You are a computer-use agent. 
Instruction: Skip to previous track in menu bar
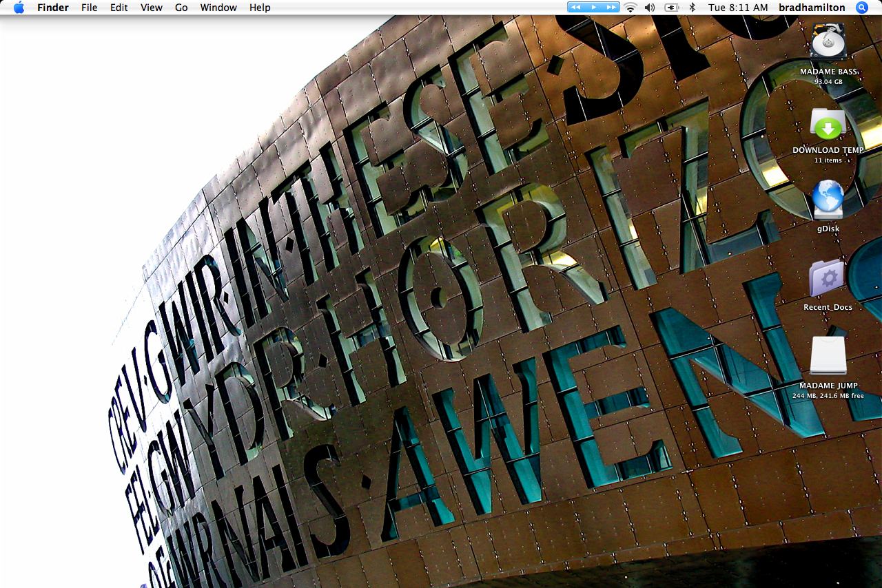pyautogui.click(x=576, y=8)
